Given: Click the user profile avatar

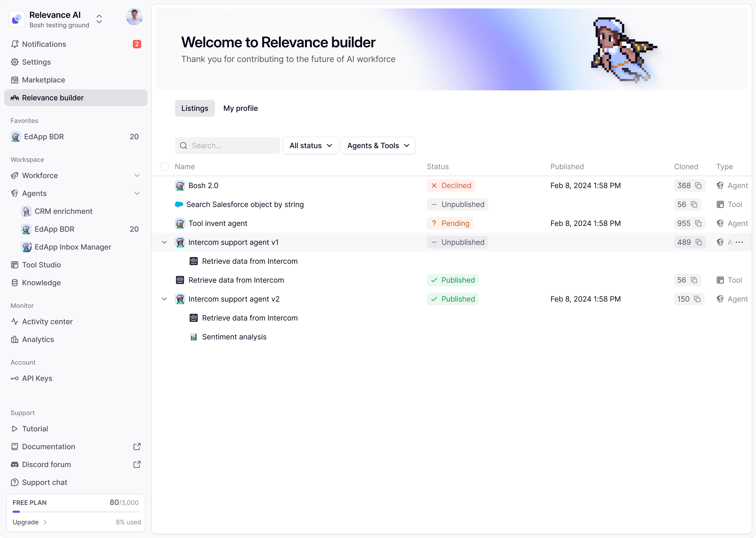Looking at the screenshot, I should (134, 17).
